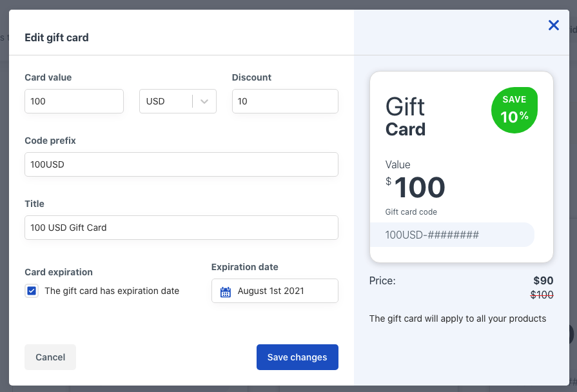Click the Title field with 100 USD Gift Card
Viewport: 577px width, 392px height.
coord(181,228)
